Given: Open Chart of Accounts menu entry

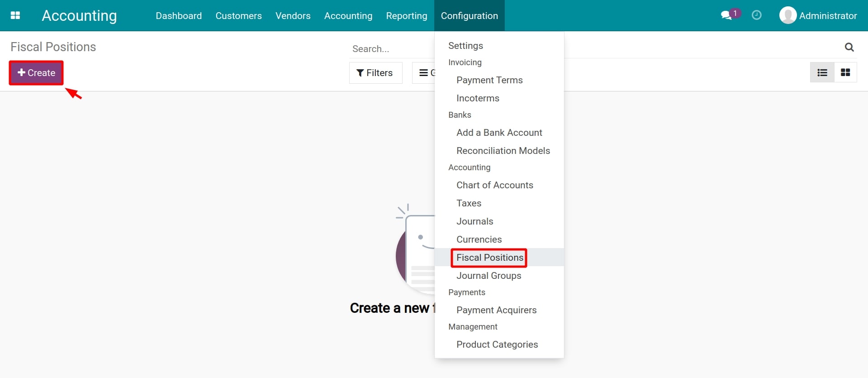Looking at the screenshot, I should coord(494,185).
